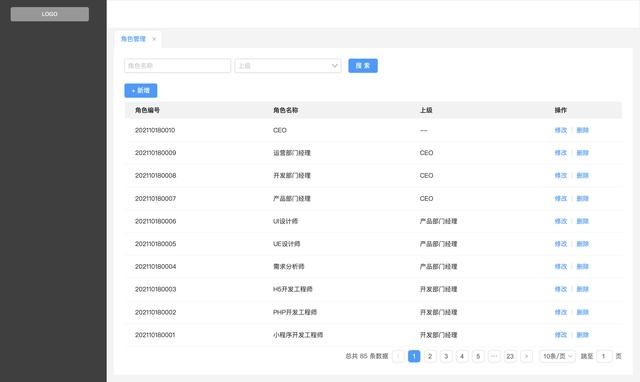The image size is (640, 382).
Task: Select page 5 in the pagination
Action: click(x=478, y=356)
